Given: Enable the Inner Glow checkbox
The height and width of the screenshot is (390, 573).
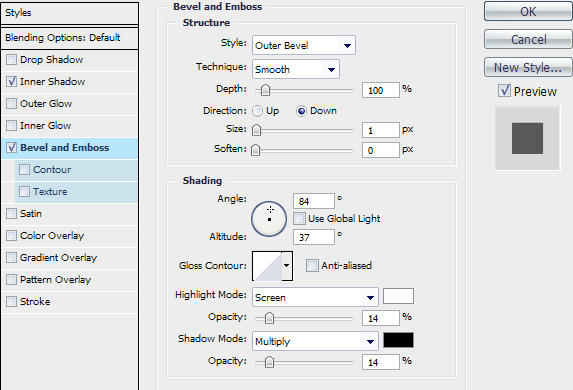Looking at the screenshot, I should [12, 125].
